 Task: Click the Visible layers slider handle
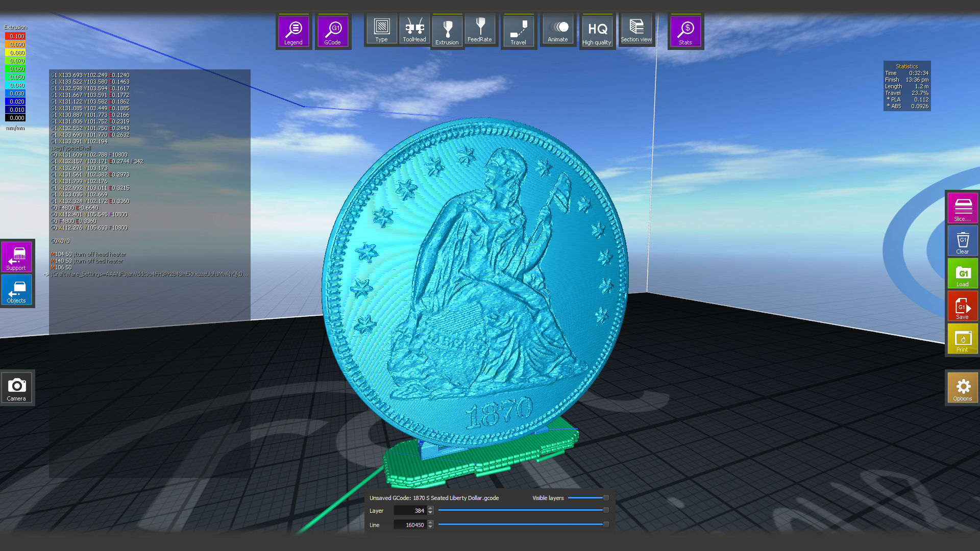[606, 498]
